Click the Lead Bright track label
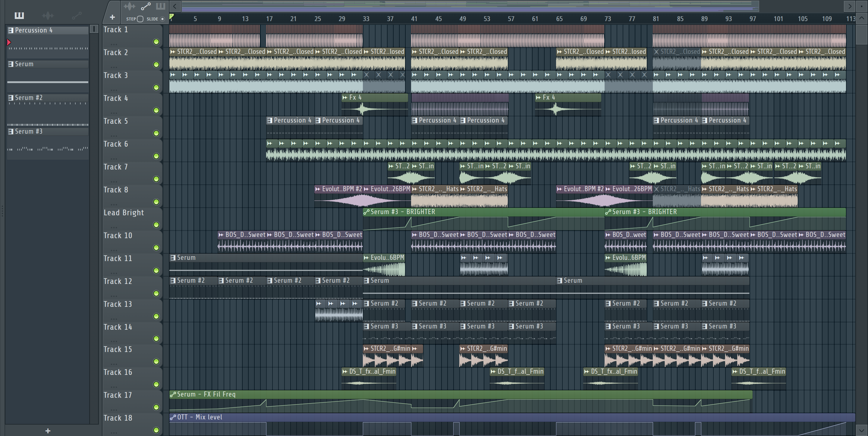Viewport: 868px width, 436px height. (x=124, y=213)
